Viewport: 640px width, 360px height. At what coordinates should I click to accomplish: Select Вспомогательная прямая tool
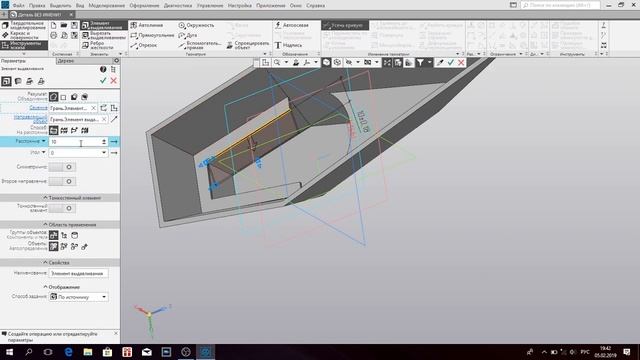200,45
